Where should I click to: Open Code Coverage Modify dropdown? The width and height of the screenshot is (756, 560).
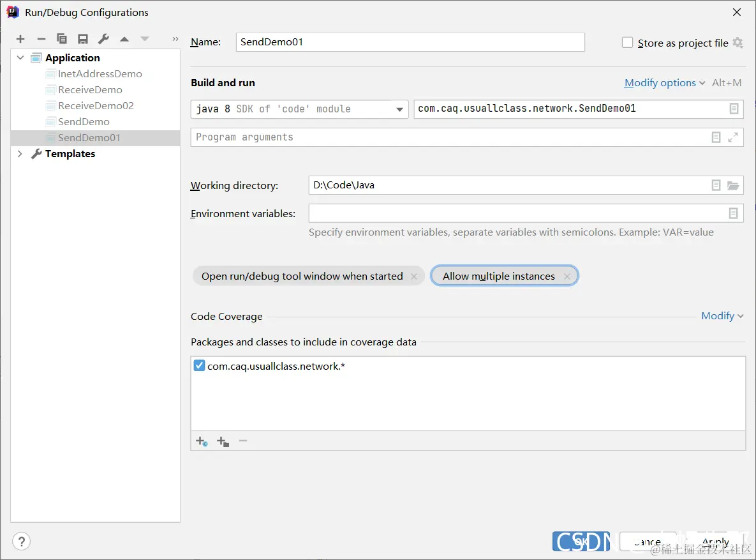(722, 315)
